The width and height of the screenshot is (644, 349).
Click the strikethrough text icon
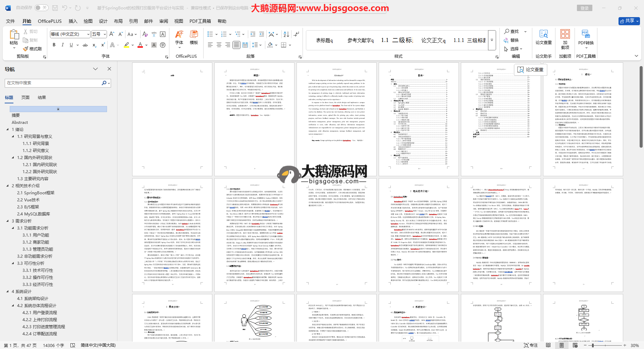point(85,45)
